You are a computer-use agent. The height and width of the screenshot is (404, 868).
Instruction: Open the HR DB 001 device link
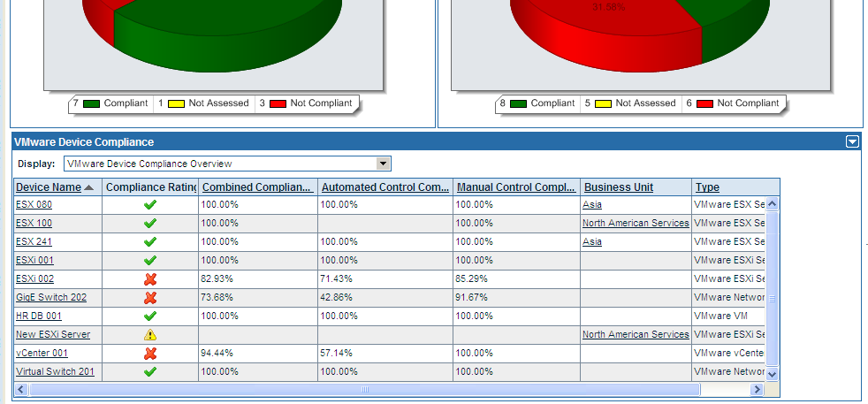click(x=39, y=316)
